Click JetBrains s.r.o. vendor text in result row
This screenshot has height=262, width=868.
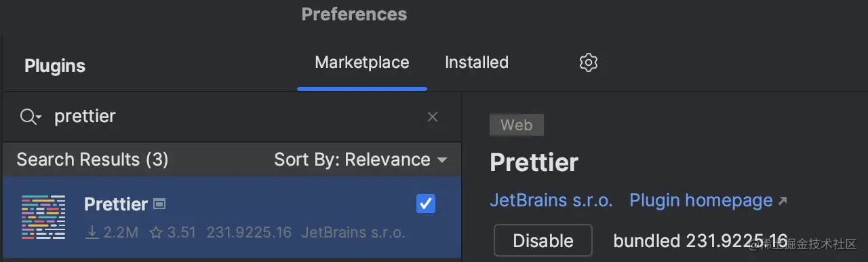[353, 233]
